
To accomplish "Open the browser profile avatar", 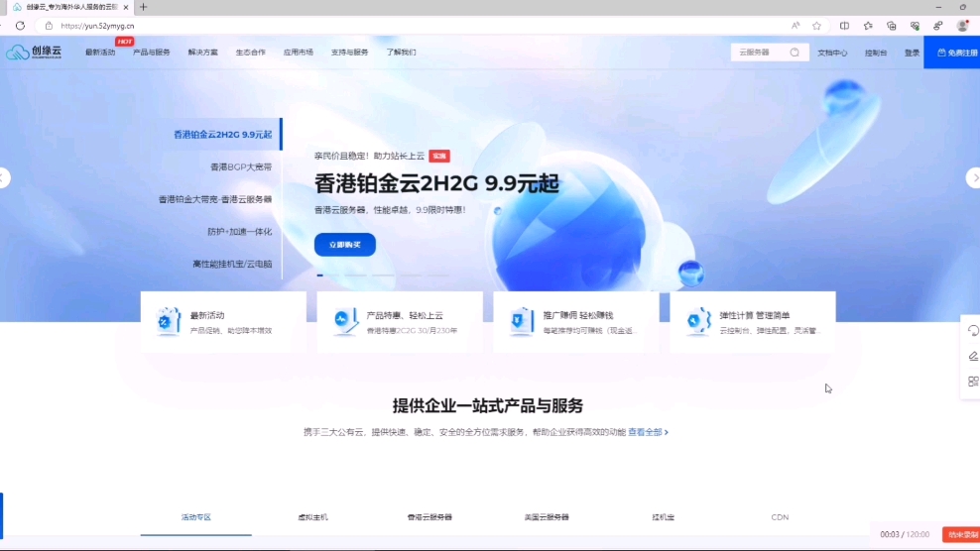I will click(962, 26).
